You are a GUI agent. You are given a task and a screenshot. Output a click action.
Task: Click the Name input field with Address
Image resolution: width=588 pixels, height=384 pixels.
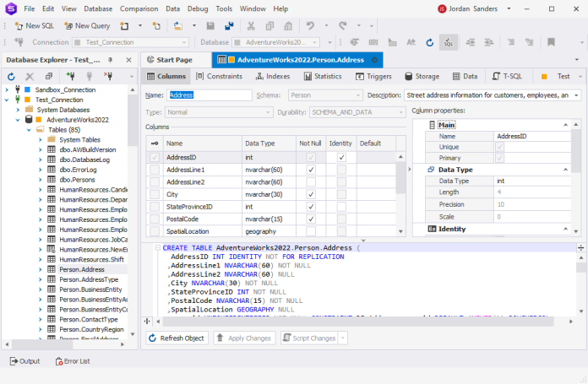[210, 95]
